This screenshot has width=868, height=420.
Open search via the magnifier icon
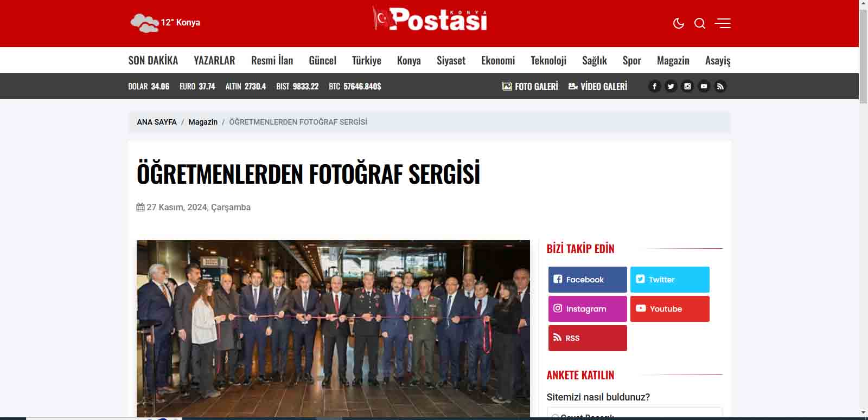click(x=700, y=23)
